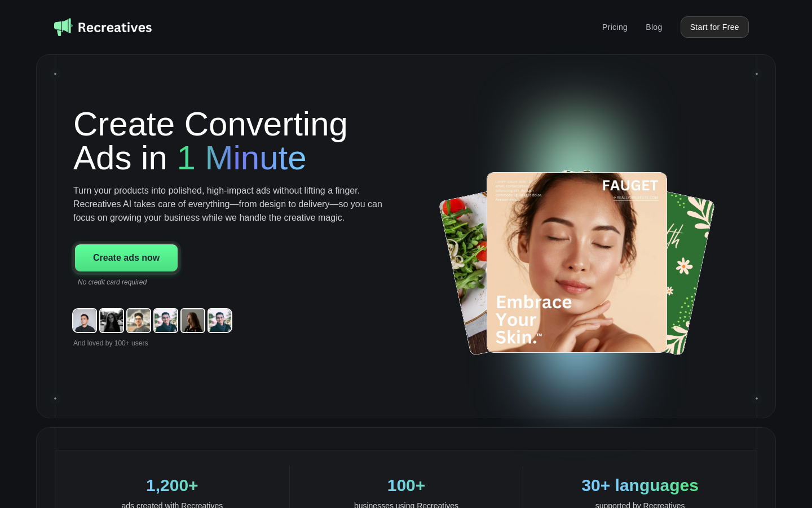
Task: Click the 'Create Converting Ads in' headline
Action: pyautogui.click(x=210, y=141)
